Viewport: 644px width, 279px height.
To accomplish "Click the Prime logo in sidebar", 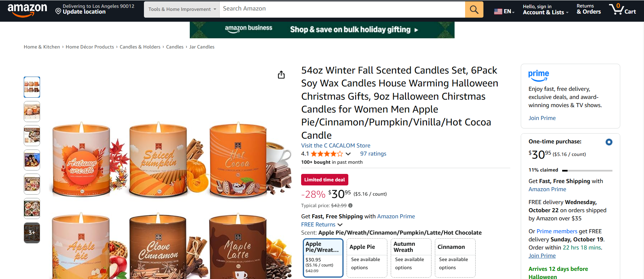I will (538, 75).
